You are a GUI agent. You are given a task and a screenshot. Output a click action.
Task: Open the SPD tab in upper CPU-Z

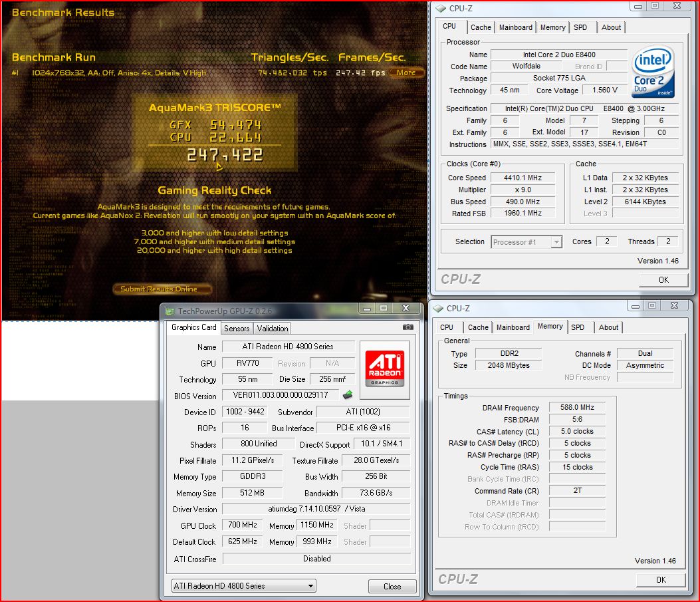click(580, 27)
